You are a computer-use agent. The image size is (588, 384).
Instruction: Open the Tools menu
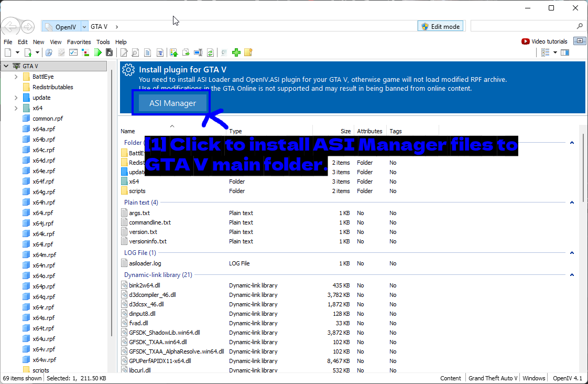click(103, 42)
